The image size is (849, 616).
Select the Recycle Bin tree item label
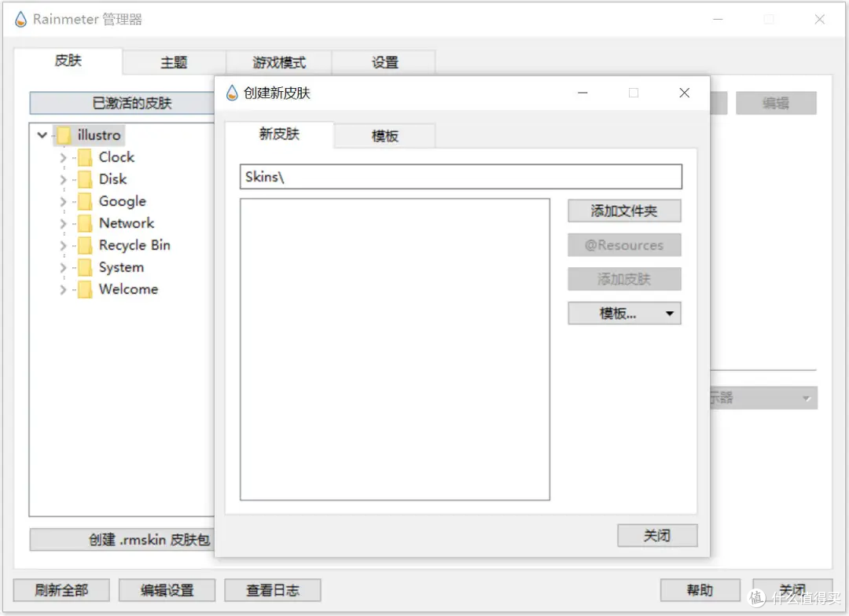134,245
